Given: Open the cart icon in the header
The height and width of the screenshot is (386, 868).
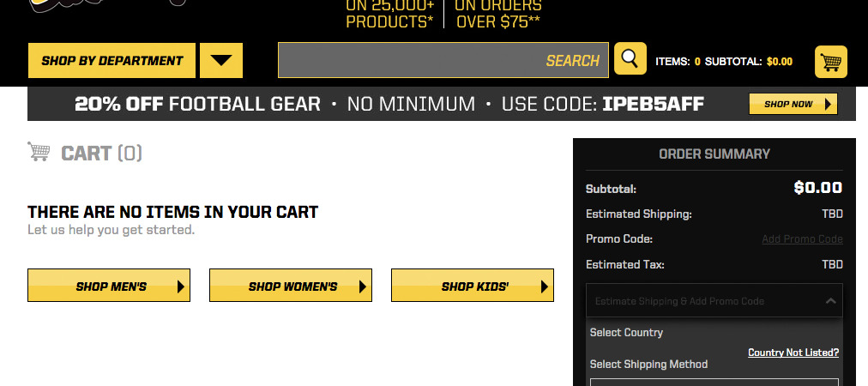Looking at the screenshot, I should click(x=830, y=62).
